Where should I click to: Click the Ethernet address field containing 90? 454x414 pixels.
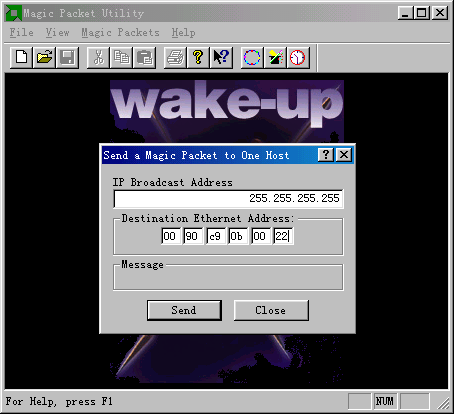coord(193,236)
